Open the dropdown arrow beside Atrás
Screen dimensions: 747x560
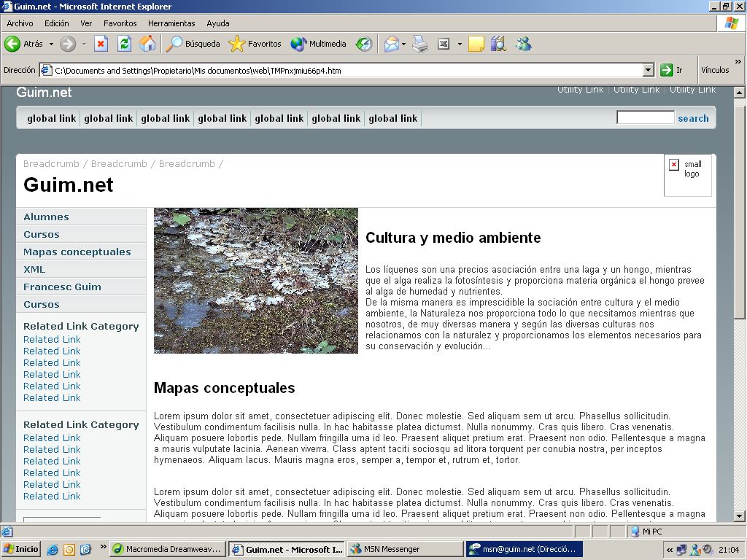[x=51, y=44]
